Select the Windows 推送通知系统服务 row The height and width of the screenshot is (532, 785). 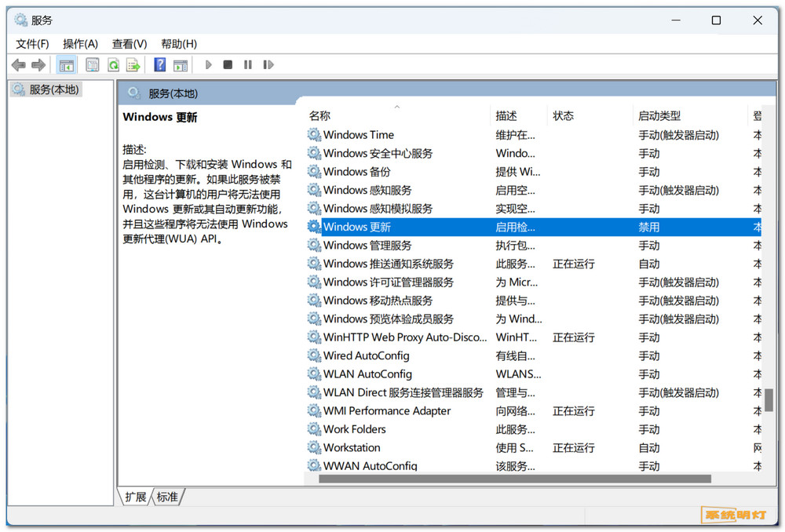[x=533, y=264]
